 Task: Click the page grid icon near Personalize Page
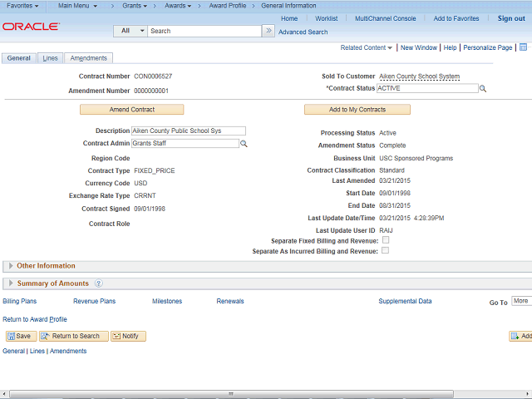point(523,47)
